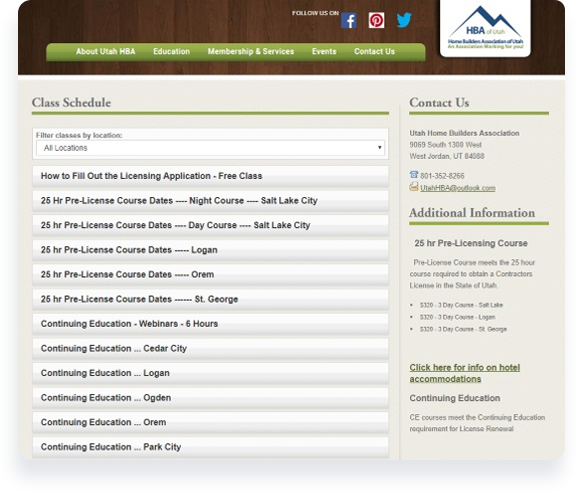Open the Membership & Services menu

pos(251,52)
